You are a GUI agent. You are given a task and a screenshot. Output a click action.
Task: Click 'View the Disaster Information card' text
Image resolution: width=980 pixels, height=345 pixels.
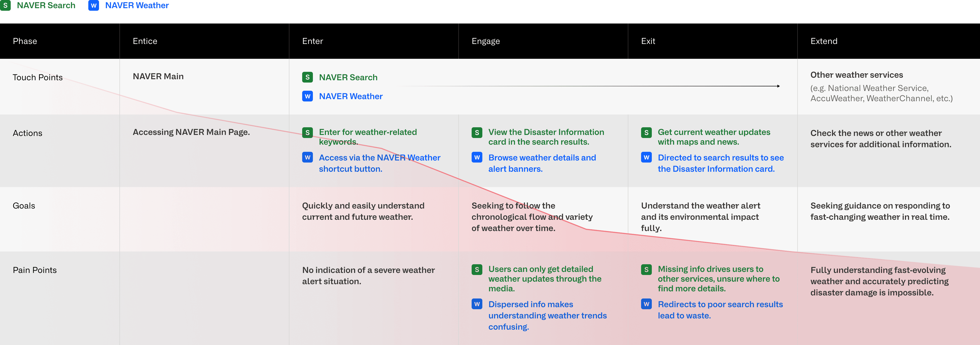coord(546,137)
